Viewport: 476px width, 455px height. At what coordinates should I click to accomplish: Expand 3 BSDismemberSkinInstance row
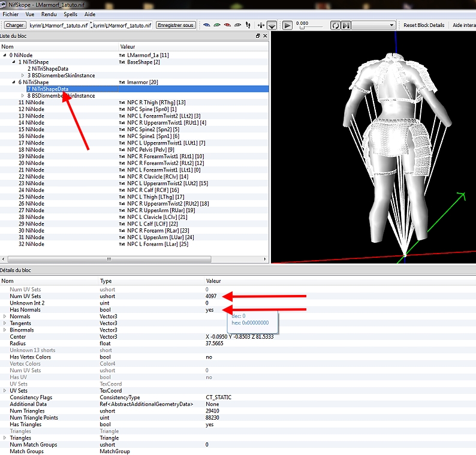pos(23,76)
